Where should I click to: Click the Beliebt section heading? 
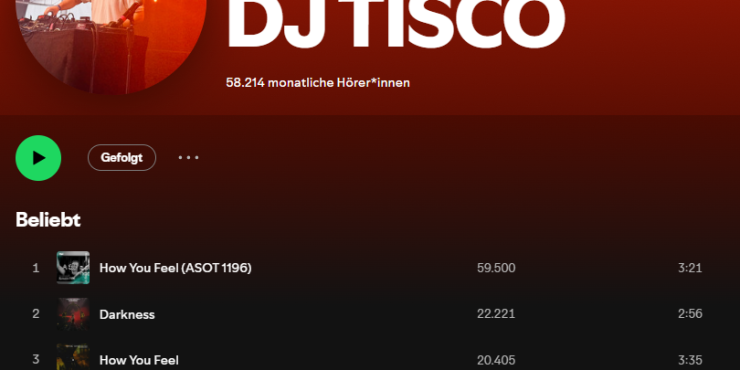coord(48,220)
